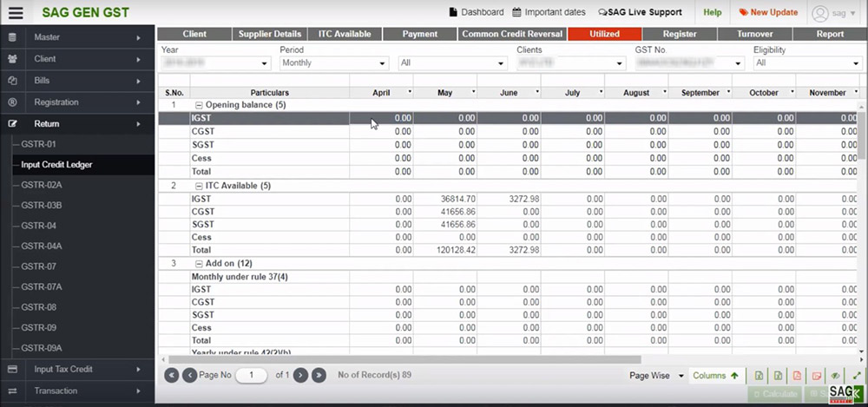Click the Columns button
Image resolution: width=868 pixels, height=407 pixels.
tap(716, 376)
